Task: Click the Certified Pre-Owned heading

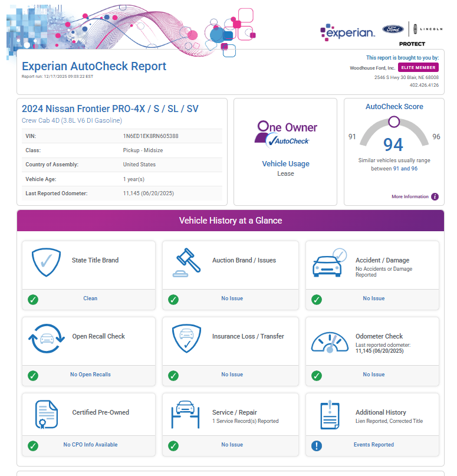Action: pos(101,412)
